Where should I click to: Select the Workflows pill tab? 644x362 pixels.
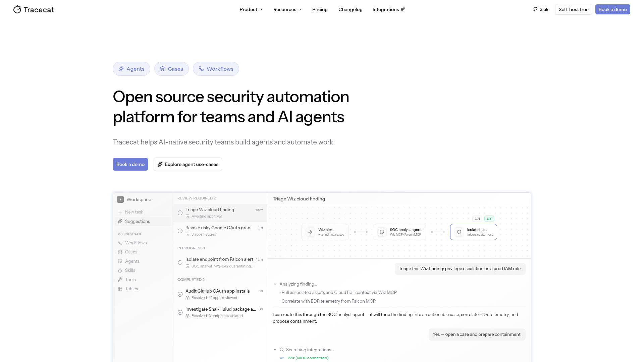coord(216,69)
